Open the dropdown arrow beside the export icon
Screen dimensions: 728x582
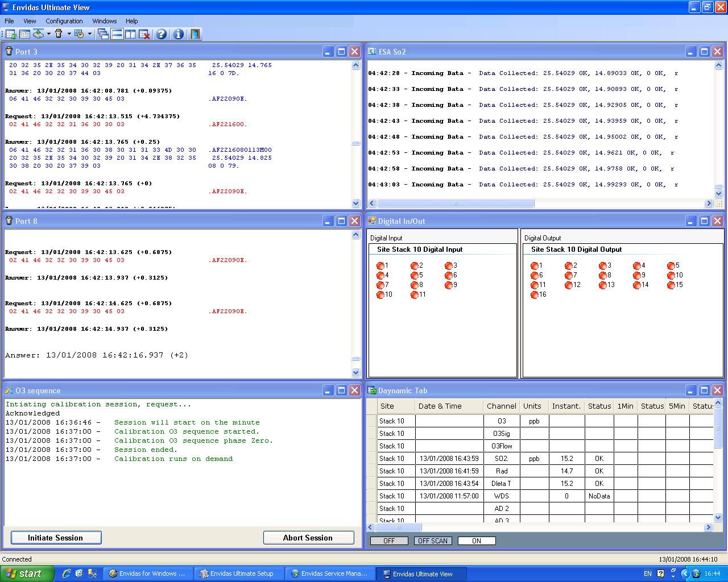pos(48,34)
